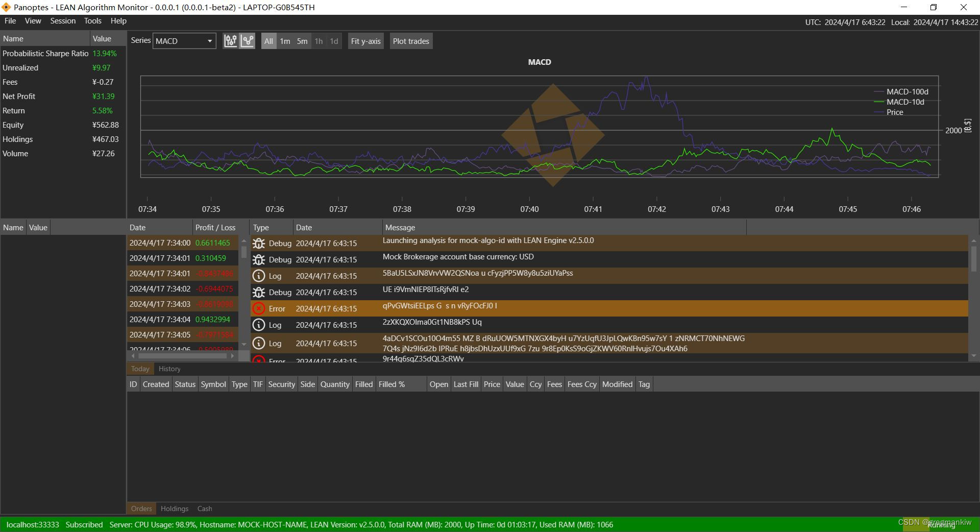Switch to the Orders tab
Screen dimensions: 980x532
(141, 509)
